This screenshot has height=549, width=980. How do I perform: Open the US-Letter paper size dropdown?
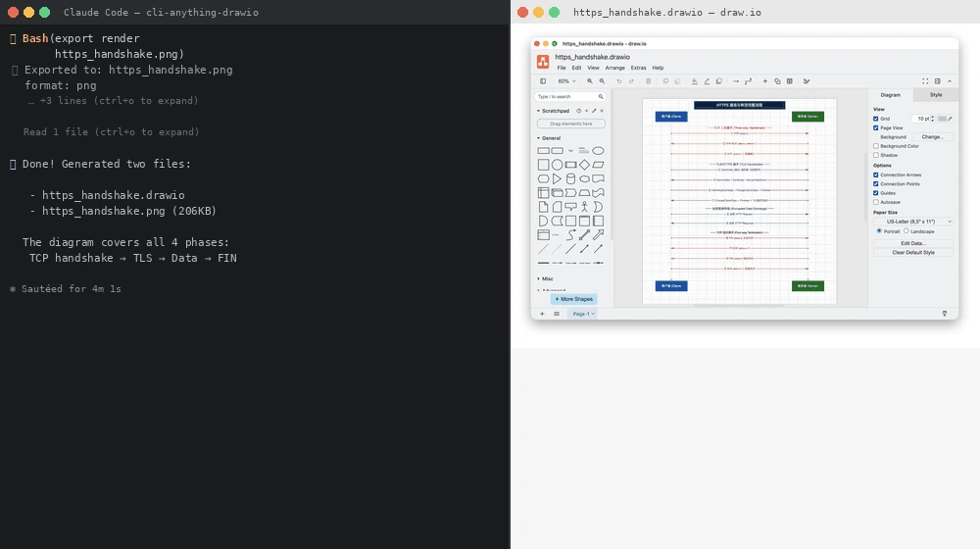click(913, 222)
